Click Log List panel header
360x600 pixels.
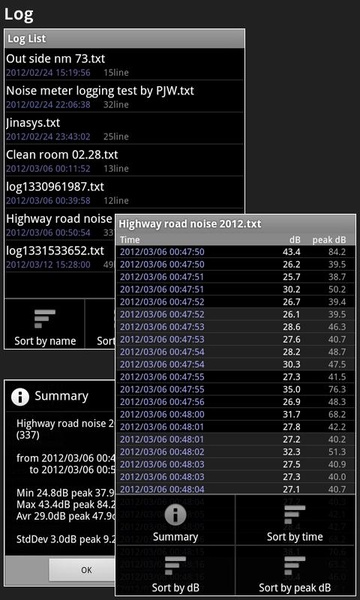coord(124,39)
